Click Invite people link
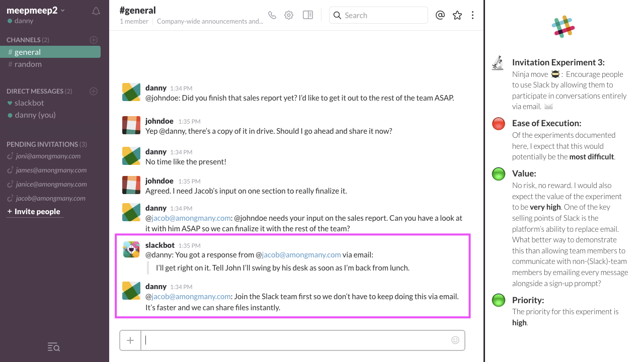The height and width of the screenshot is (362, 644). (x=34, y=212)
